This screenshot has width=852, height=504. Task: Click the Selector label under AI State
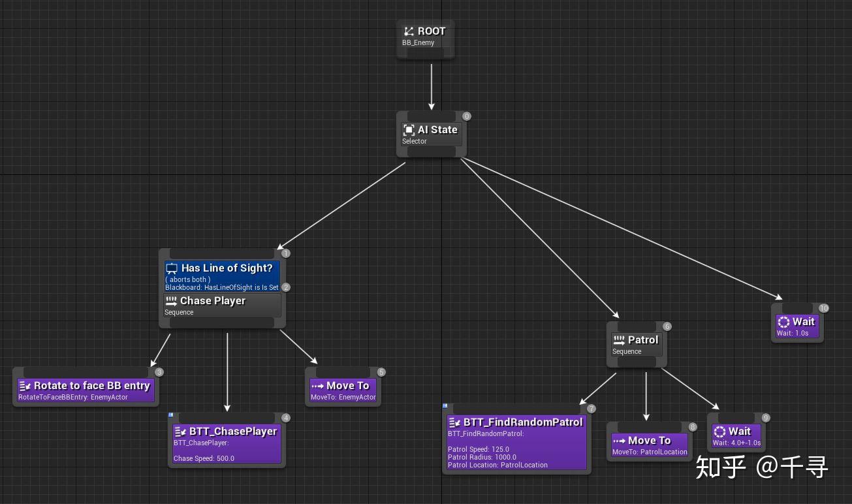415,142
